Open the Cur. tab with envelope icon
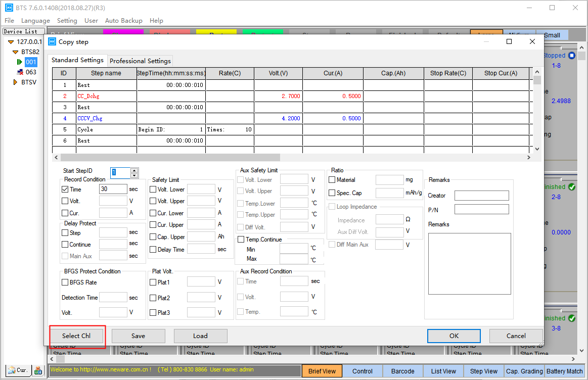588x380 pixels. click(x=18, y=370)
